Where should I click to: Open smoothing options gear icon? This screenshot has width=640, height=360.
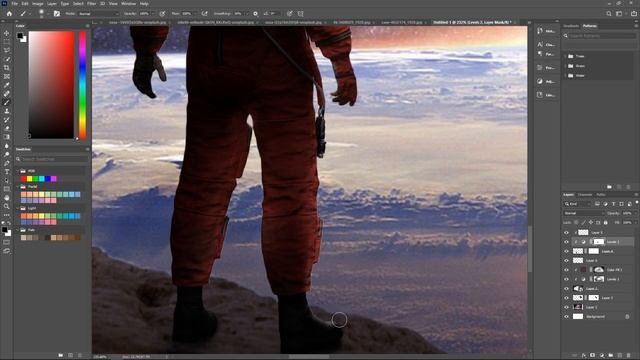256,13
